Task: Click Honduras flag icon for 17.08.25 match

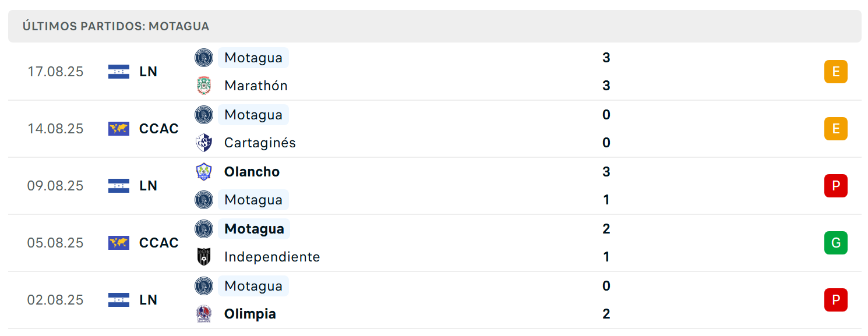Action: click(119, 72)
